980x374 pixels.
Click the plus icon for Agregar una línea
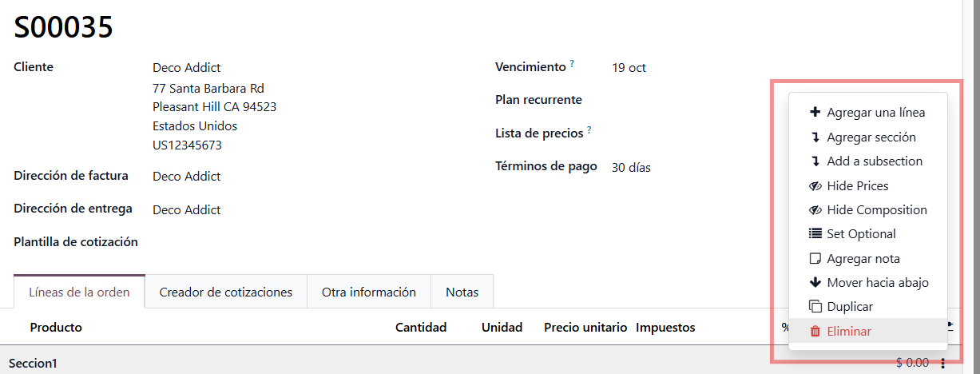pos(815,113)
